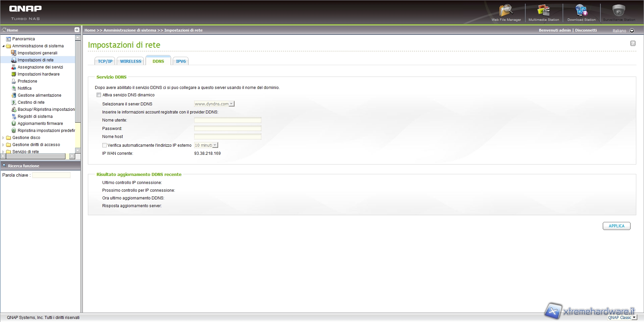
Task: Switch to the WIRELESS tab
Action: tap(130, 61)
